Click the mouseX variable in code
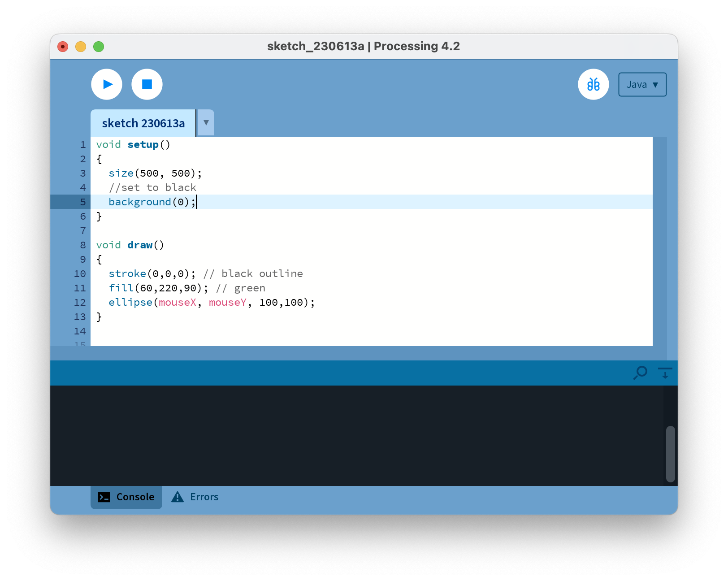 [178, 303]
